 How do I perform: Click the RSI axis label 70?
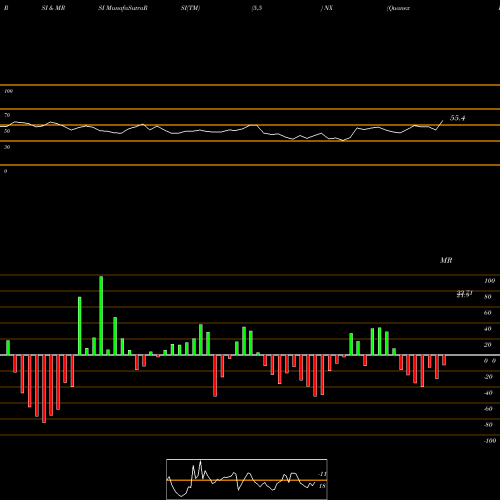point(7,115)
